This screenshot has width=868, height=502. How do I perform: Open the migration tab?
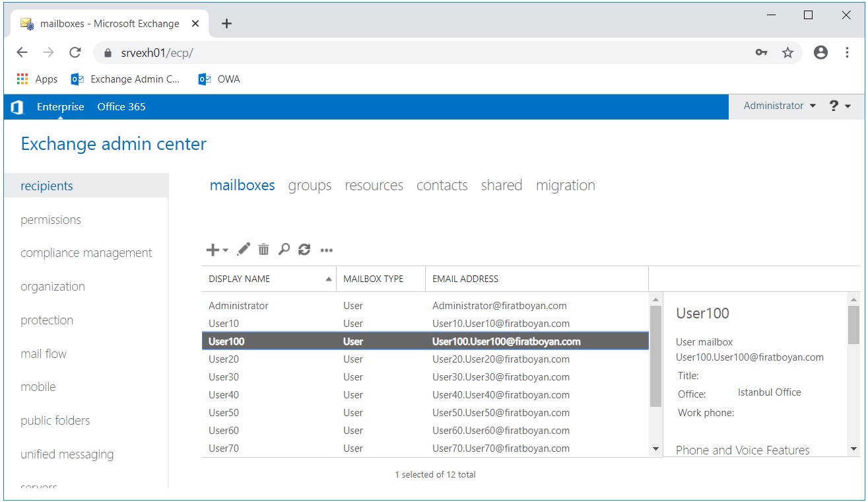click(566, 186)
